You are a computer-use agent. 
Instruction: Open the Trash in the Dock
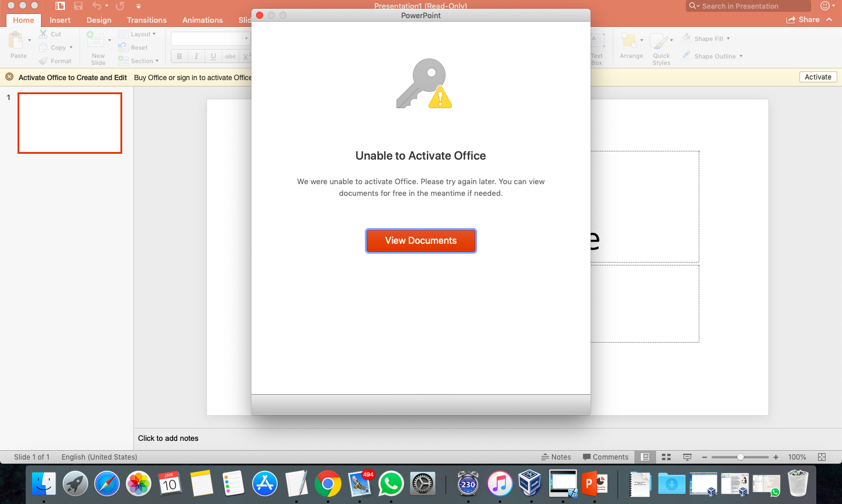pyautogui.click(x=798, y=484)
